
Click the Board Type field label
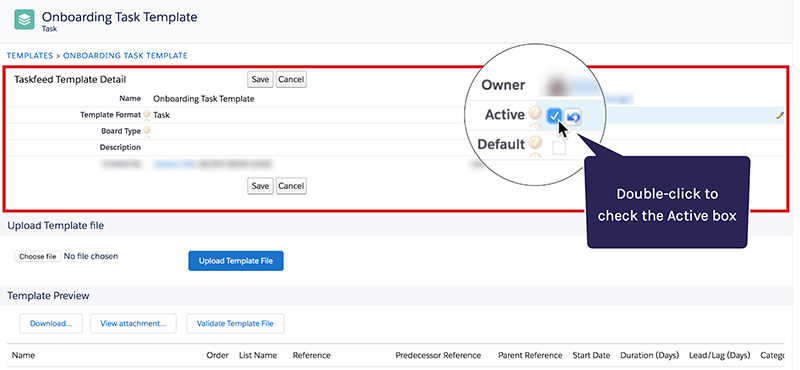pos(121,131)
